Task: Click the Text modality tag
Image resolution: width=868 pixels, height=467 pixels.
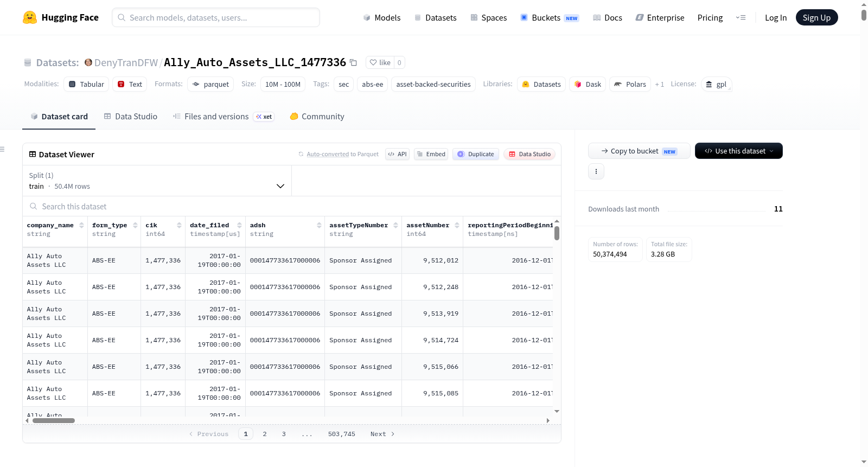Action: pos(130,84)
